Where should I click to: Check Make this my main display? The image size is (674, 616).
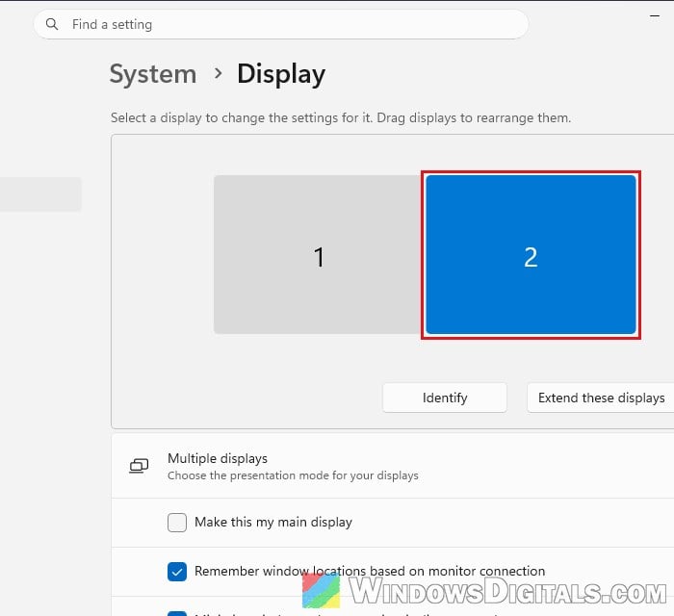[x=176, y=523]
